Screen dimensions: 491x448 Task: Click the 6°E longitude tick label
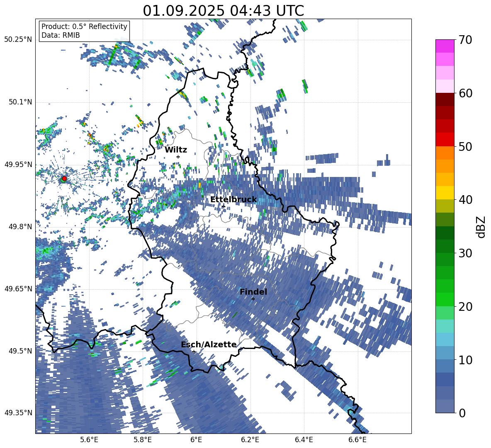coord(196,440)
